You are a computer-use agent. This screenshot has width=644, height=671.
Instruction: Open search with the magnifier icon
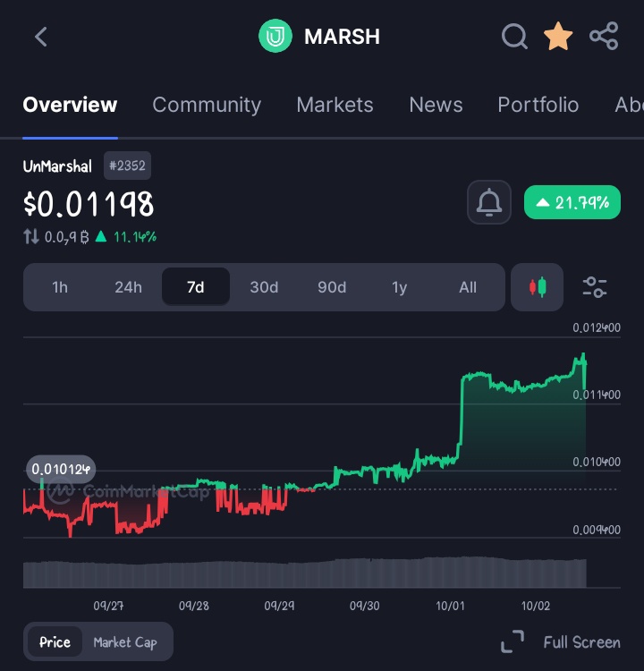click(514, 37)
